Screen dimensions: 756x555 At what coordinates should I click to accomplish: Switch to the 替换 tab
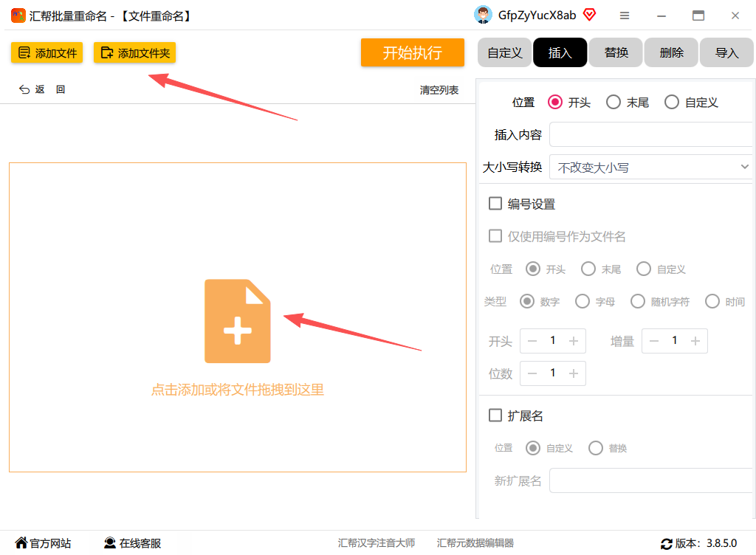click(x=616, y=52)
